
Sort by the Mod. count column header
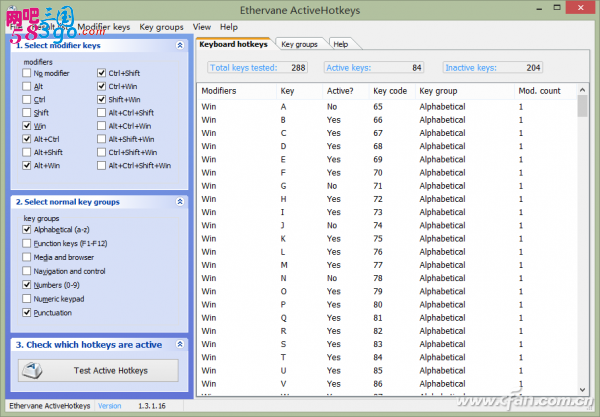point(545,91)
